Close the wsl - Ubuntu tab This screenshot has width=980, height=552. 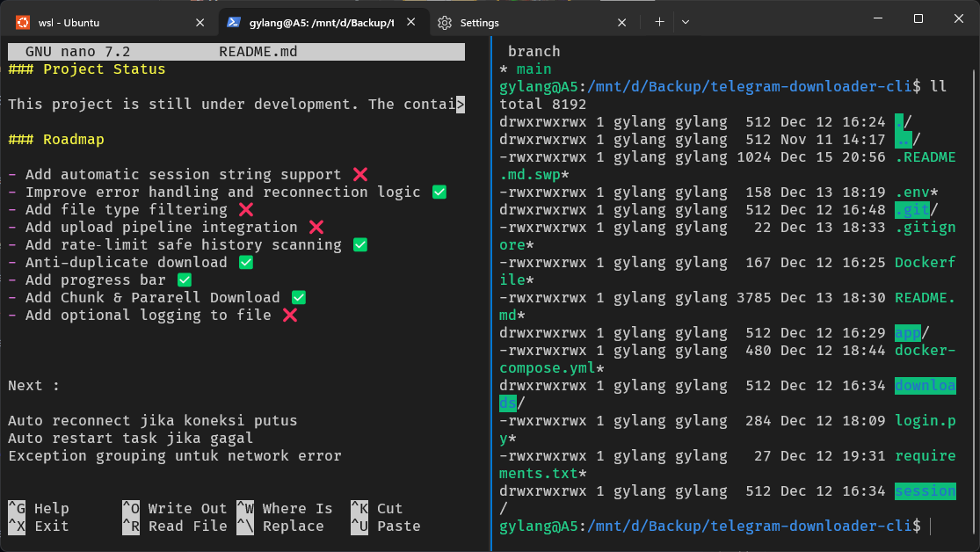pyautogui.click(x=199, y=23)
